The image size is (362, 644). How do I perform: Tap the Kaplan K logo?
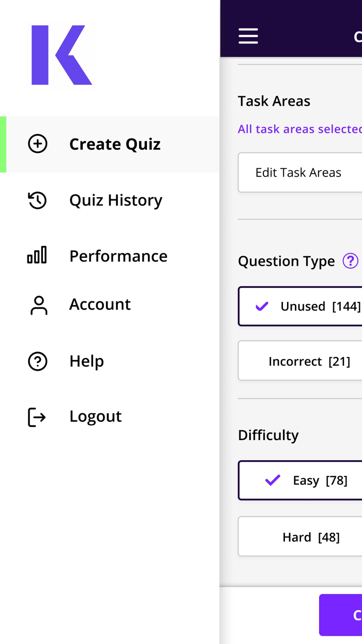[x=62, y=55]
